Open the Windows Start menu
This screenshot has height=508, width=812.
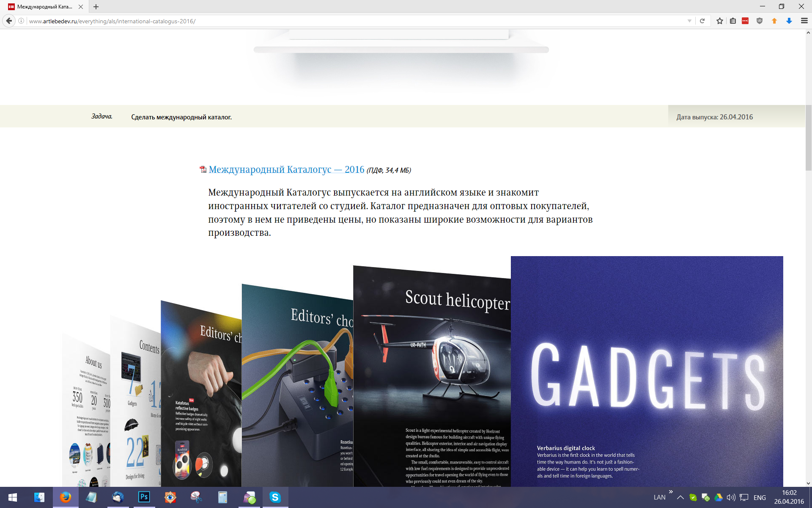tap(13, 497)
